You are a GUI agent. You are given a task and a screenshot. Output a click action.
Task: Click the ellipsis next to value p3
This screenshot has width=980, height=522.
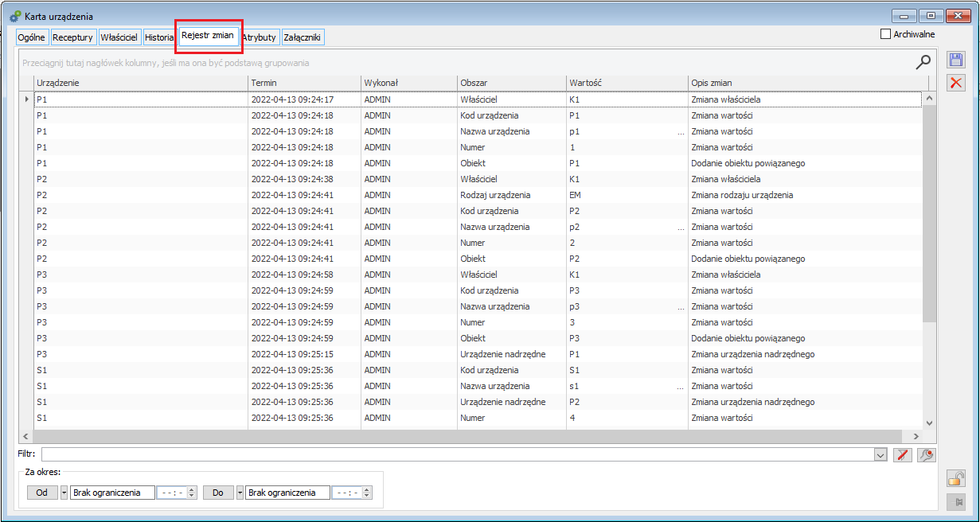[681, 306]
